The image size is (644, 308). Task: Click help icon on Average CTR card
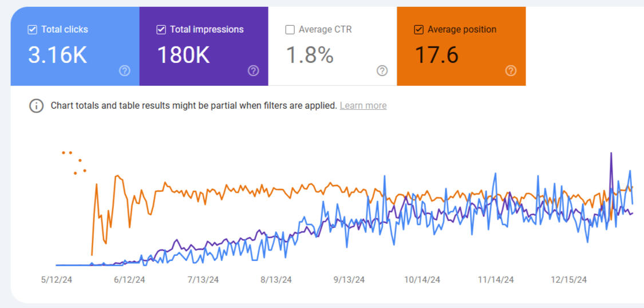(x=382, y=70)
